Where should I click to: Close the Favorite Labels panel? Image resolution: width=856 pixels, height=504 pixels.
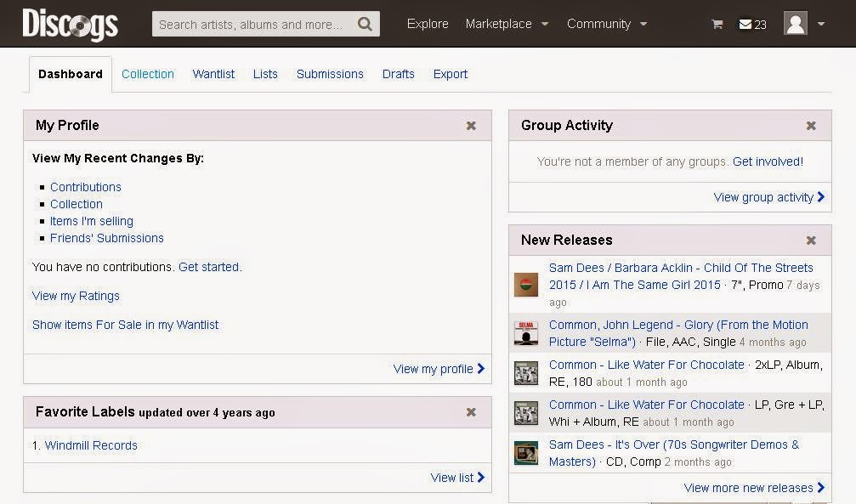click(x=471, y=412)
